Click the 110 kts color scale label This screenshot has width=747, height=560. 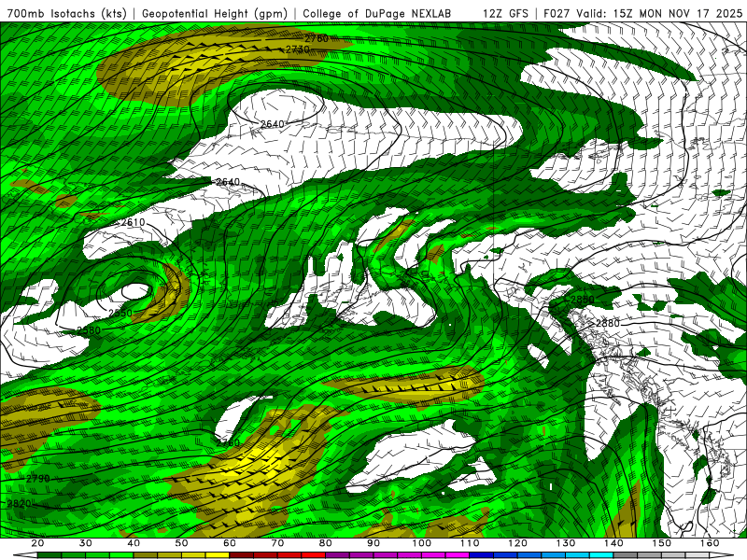470,543
